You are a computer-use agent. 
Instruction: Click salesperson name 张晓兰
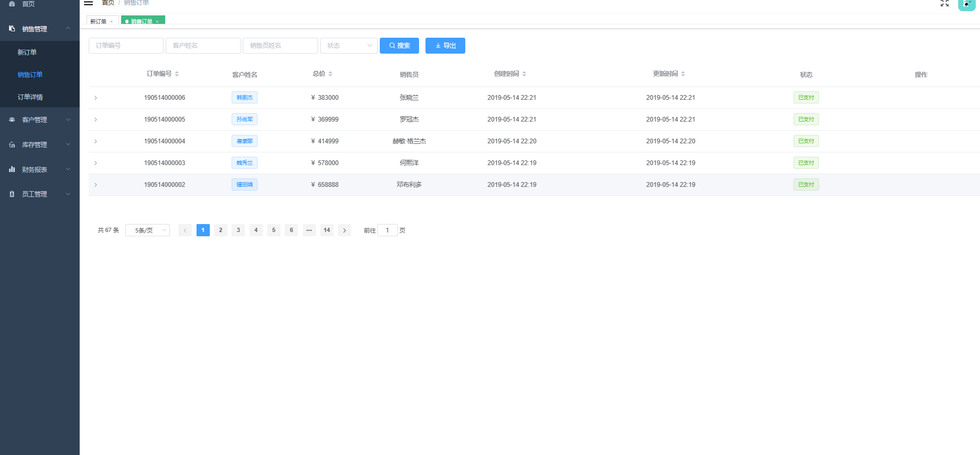click(x=409, y=98)
